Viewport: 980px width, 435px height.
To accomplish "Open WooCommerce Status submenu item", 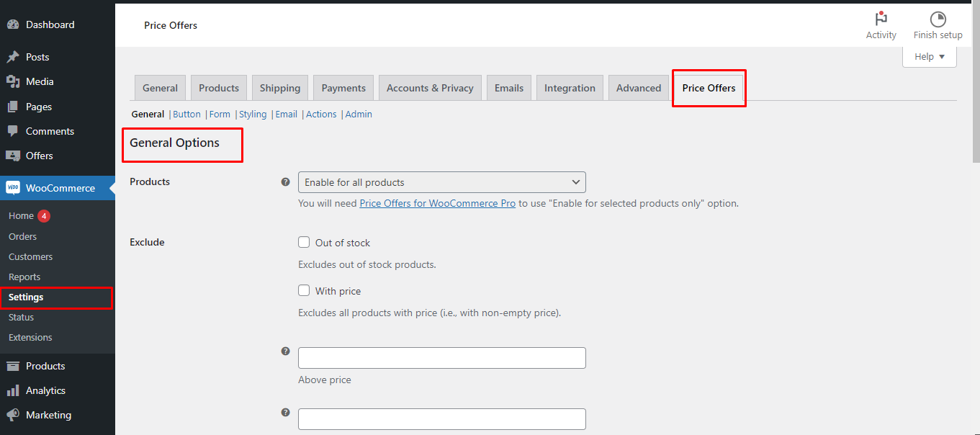I will [x=21, y=317].
